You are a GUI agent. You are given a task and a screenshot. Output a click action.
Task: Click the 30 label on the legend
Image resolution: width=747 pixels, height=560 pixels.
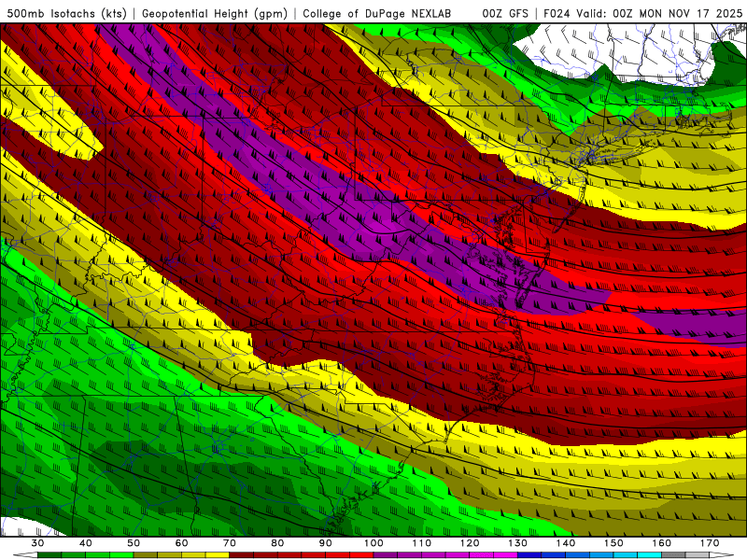tap(37, 543)
